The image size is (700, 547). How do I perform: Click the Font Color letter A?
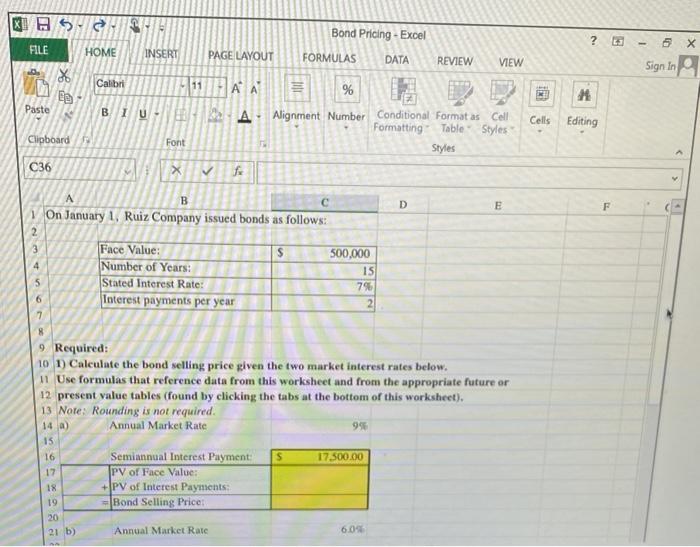click(244, 117)
